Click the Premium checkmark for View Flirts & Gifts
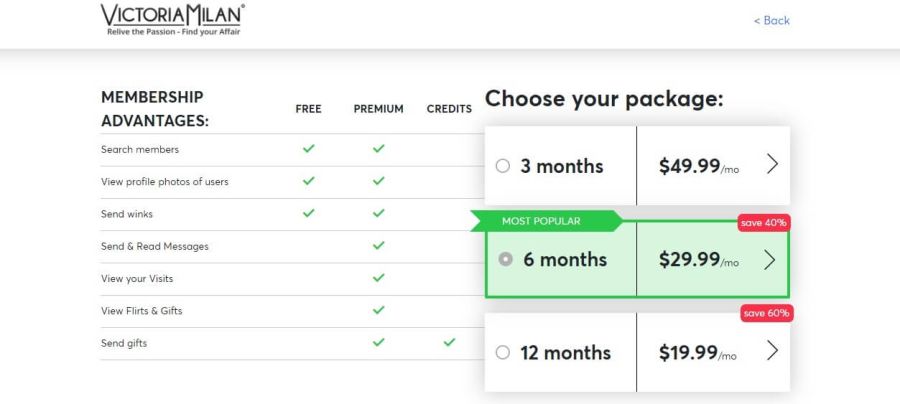The width and height of the screenshot is (900, 404). (378, 310)
